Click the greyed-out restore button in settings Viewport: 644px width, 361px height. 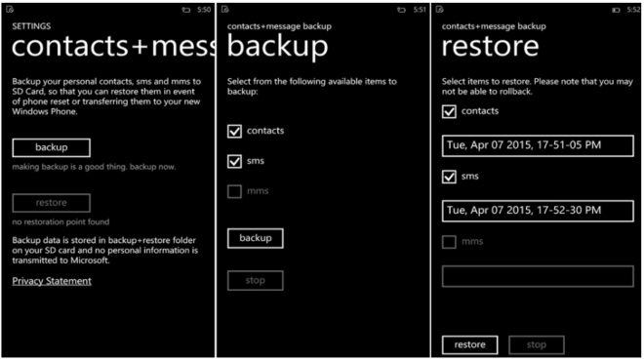pos(52,203)
